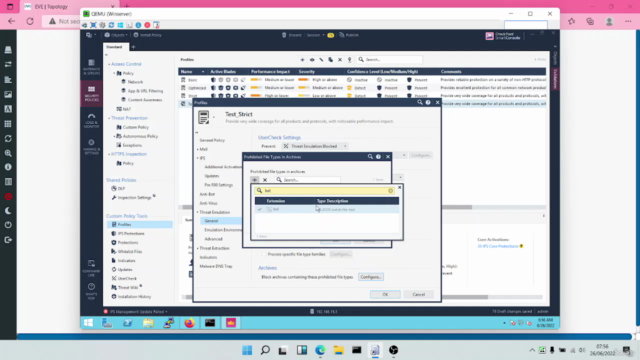
Task: Click the help icon in Profiles dialog title bar
Action: (x=428, y=102)
